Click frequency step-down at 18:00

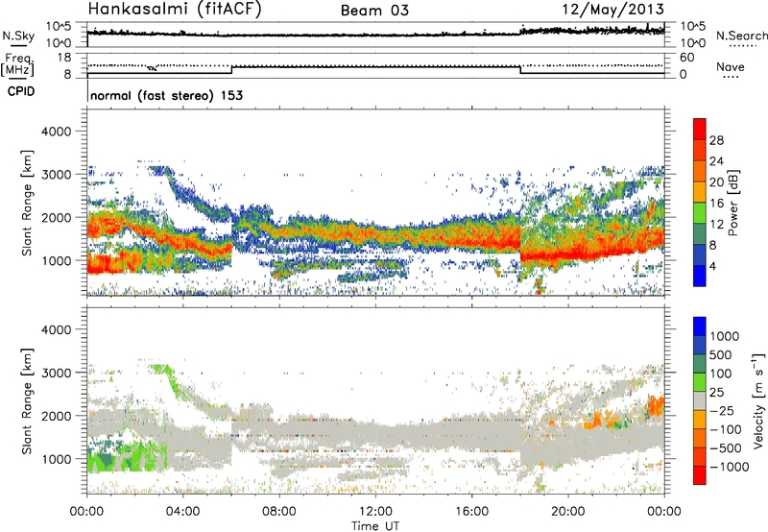[x=520, y=70]
